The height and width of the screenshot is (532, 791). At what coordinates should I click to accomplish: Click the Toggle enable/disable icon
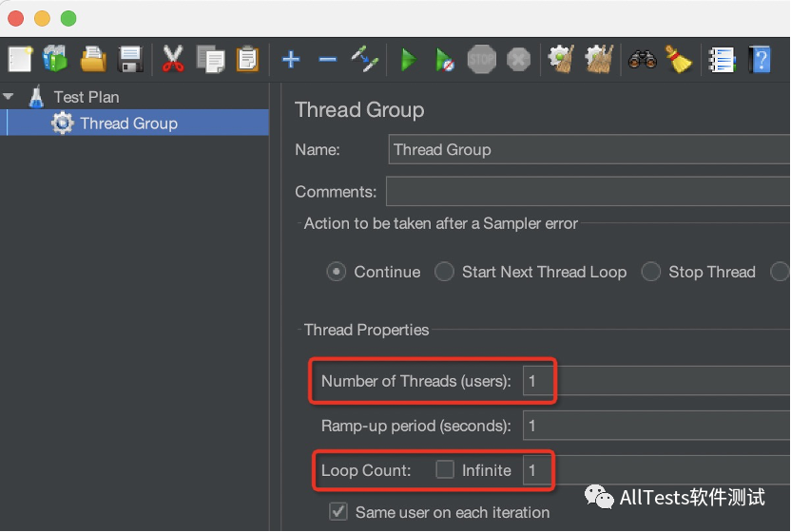click(x=365, y=60)
